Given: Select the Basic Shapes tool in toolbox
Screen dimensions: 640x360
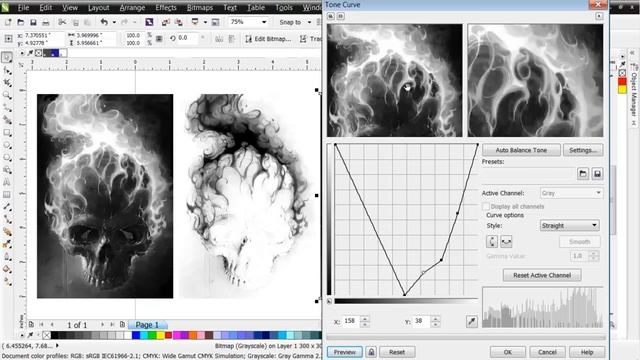Looking at the screenshot, I should pos(7,170).
